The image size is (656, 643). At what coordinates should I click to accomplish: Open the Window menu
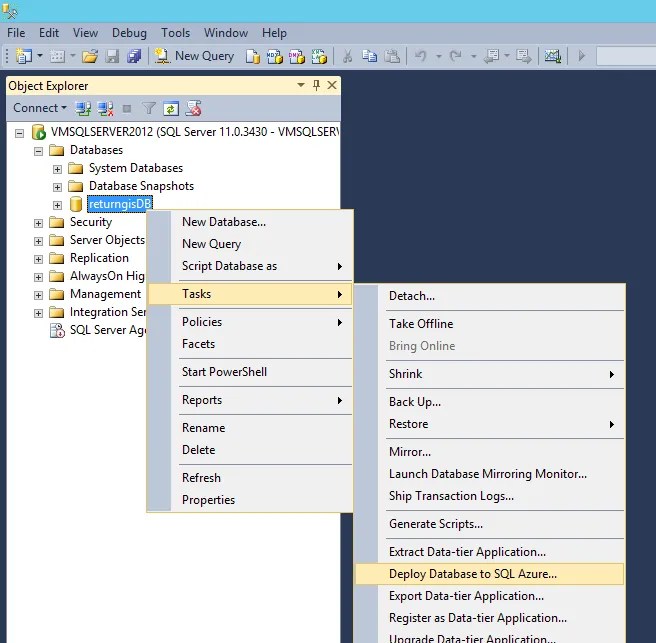(x=226, y=33)
